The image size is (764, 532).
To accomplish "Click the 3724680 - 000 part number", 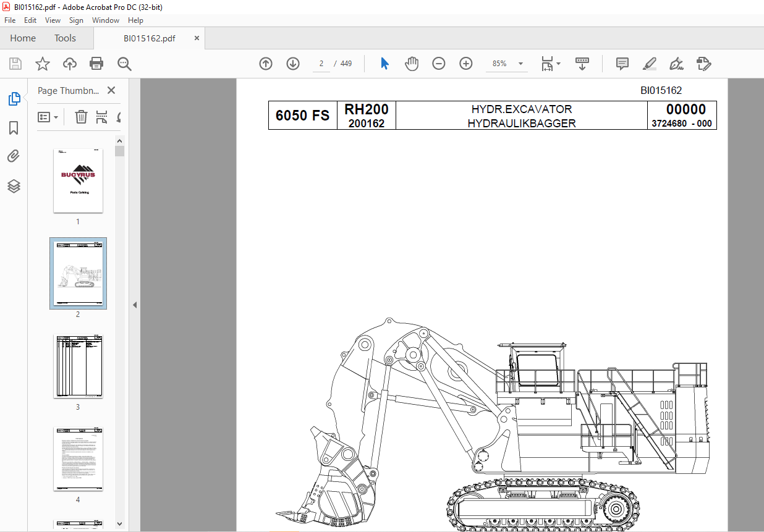I will coord(682,124).
